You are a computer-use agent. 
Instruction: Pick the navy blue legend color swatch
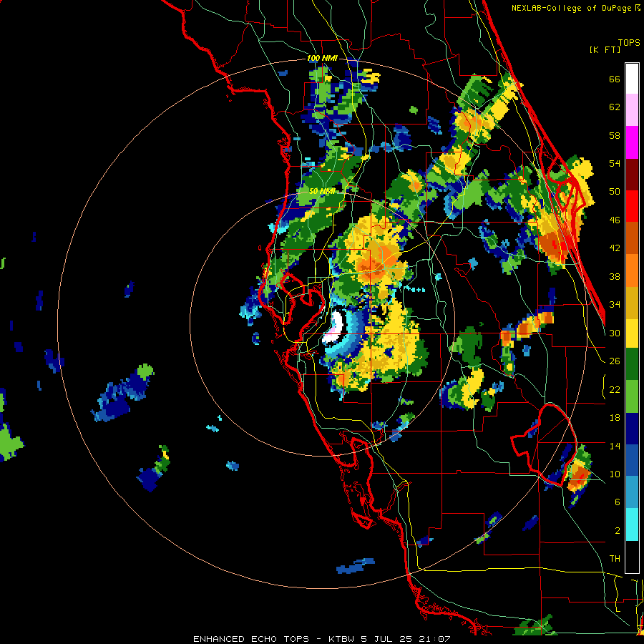(632, 429)
